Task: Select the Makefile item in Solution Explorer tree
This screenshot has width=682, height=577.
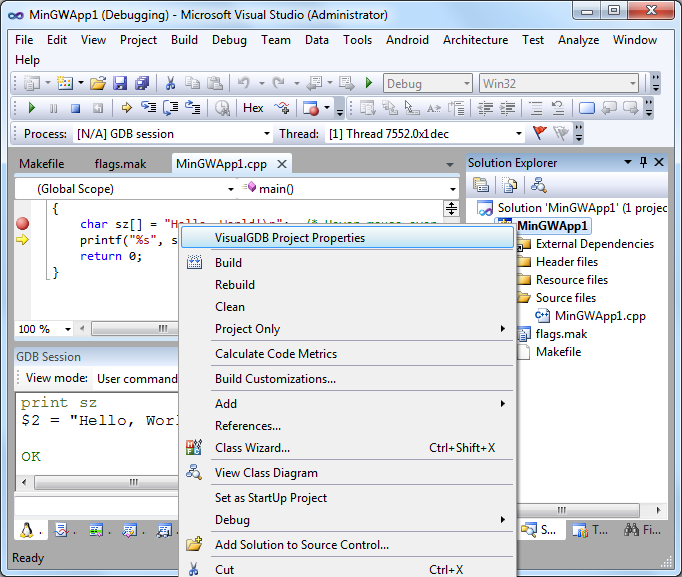Action: click(x=558, y=352)
